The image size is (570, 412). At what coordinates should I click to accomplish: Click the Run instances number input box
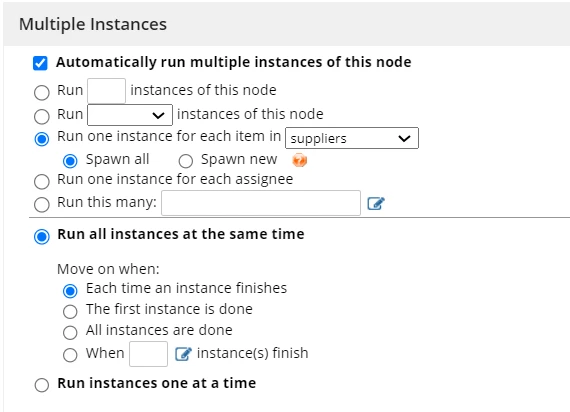[x=107, y=91]
